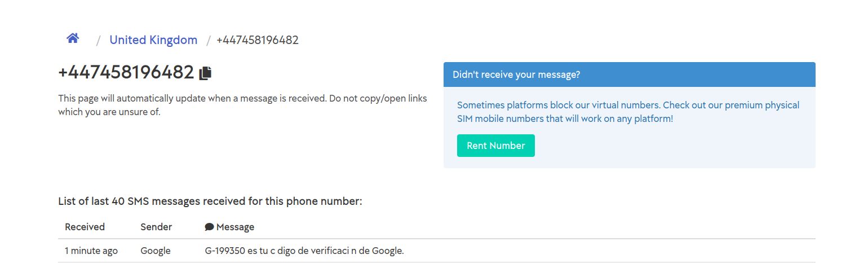The image size is (868, 263).
Task: Click the "Sometimes platforms block our virtual numbers" text
Action: point(558,105)
